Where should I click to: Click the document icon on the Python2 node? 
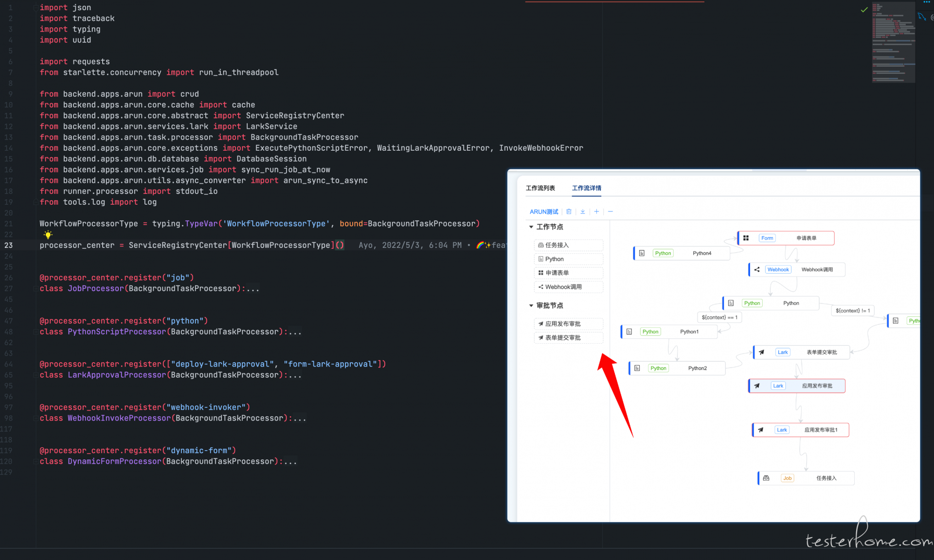[x=637, y=368]
